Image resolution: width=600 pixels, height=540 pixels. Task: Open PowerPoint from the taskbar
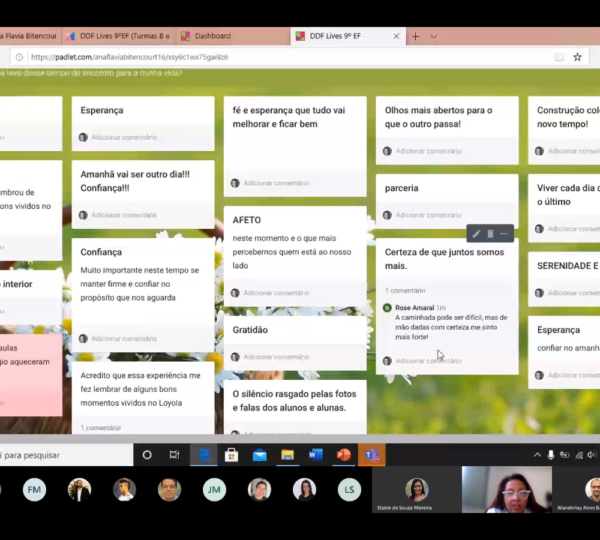click(343, 455)
